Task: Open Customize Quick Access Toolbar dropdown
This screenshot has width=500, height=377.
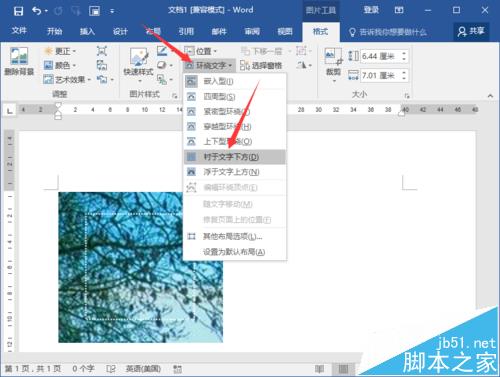Action: [112, 12]
